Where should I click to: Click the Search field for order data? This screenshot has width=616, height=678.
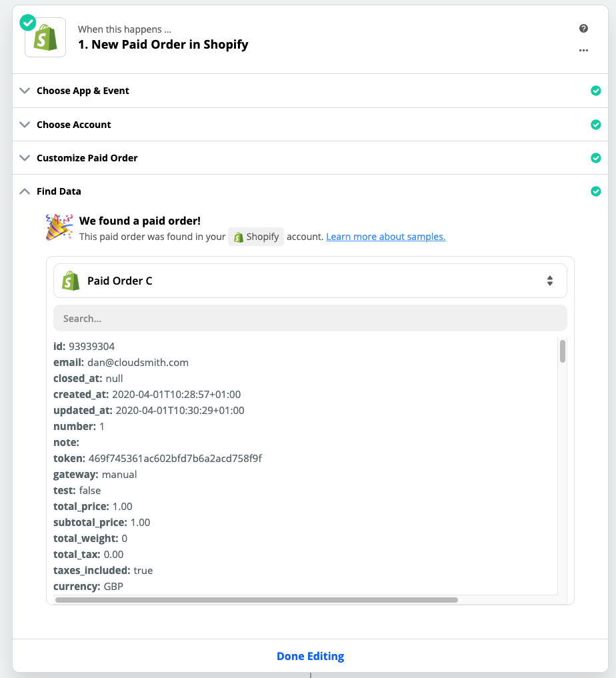311,318
